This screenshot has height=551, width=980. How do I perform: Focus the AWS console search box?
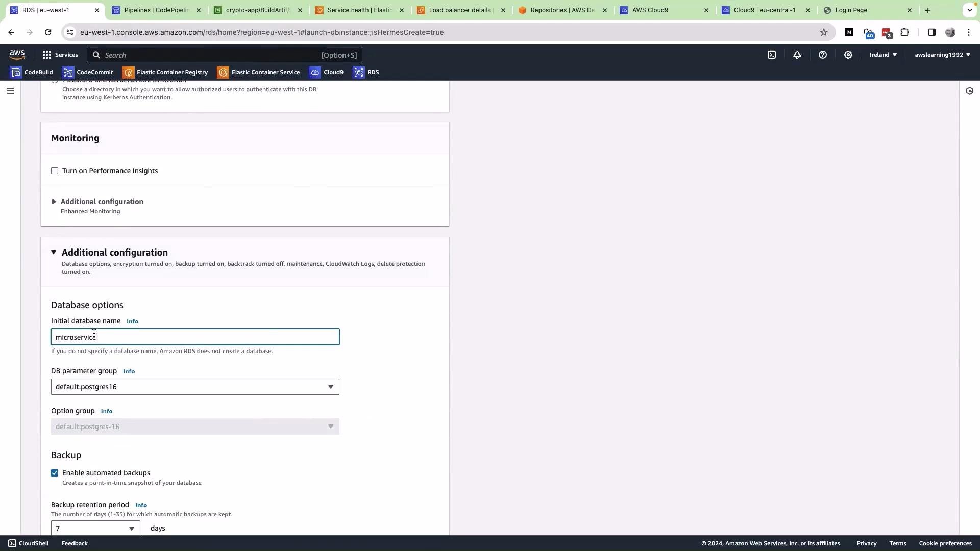tap(225, 55)
